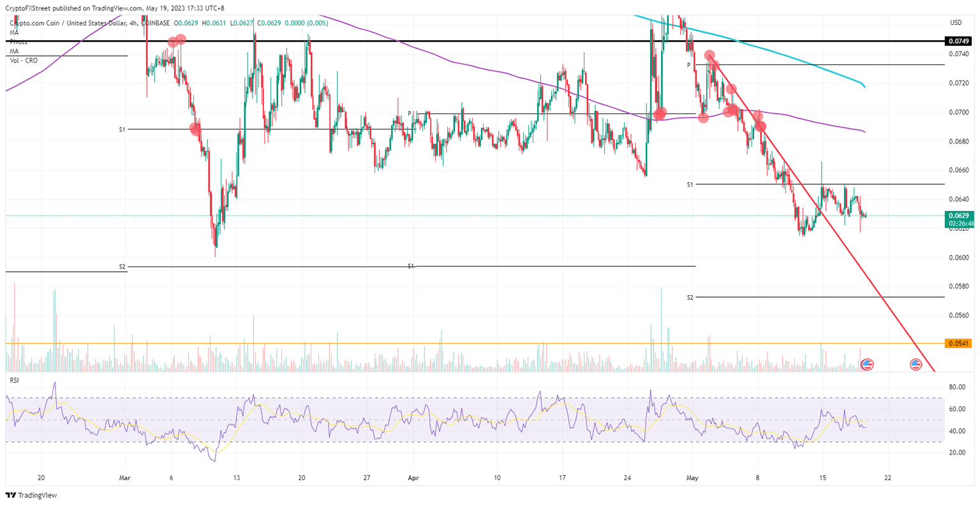Toggle visibility of the upper MA legend entry
This screenshot has height=505, width=980.
(x=13, y=31)
